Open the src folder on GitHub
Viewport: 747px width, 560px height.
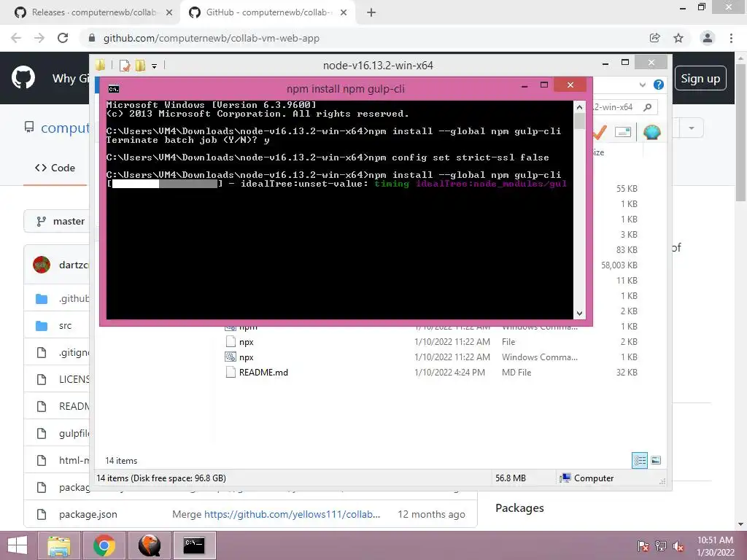pos(65,326)
